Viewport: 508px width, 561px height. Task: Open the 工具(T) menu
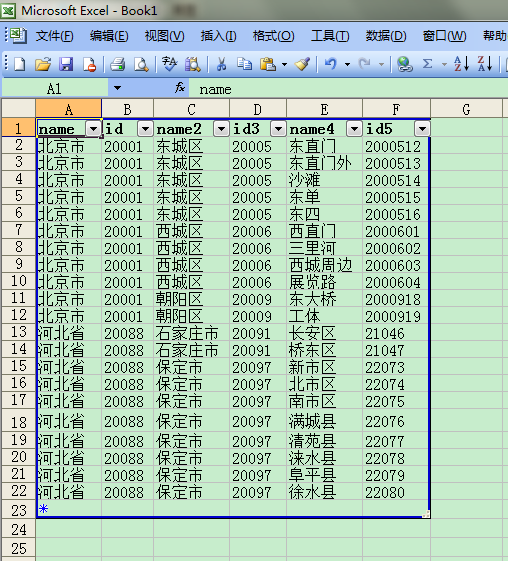click(330, 36)
